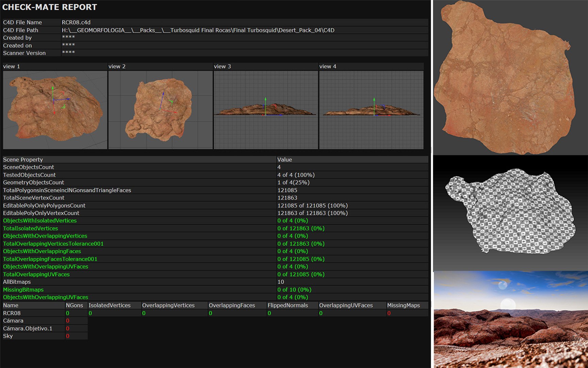Select the TotalOverlappingUVFaces row label
The height and width of the screenshot is (368, 588).
point(36,275)
